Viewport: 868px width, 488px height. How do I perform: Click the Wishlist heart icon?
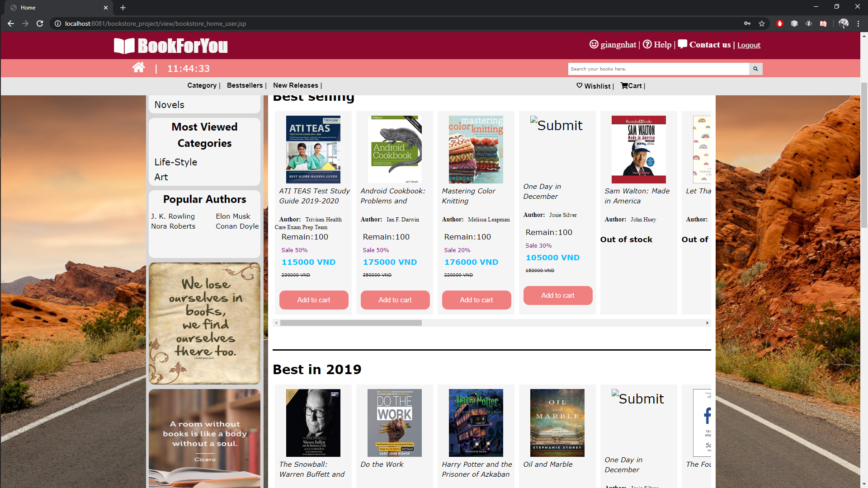click(579, 85)
